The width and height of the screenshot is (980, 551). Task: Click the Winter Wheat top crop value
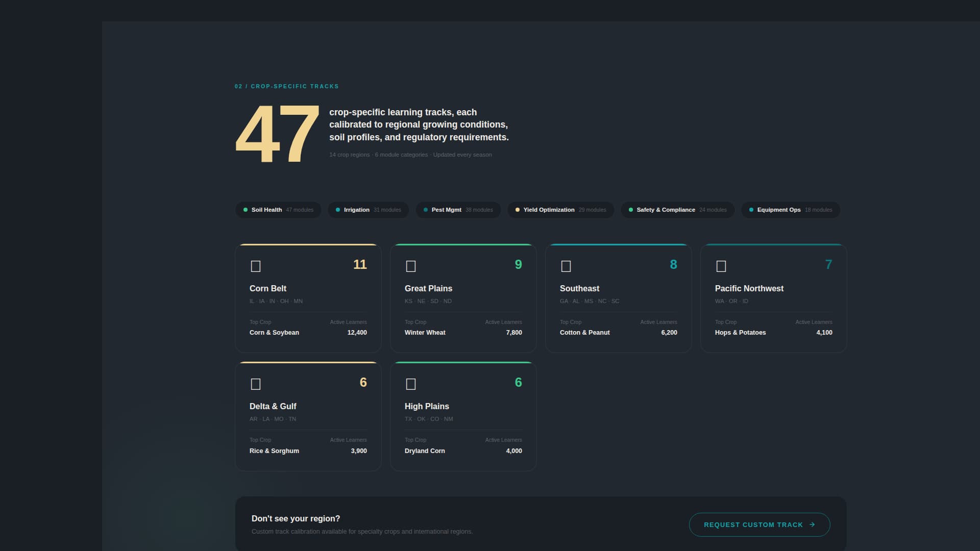(425, 333)
